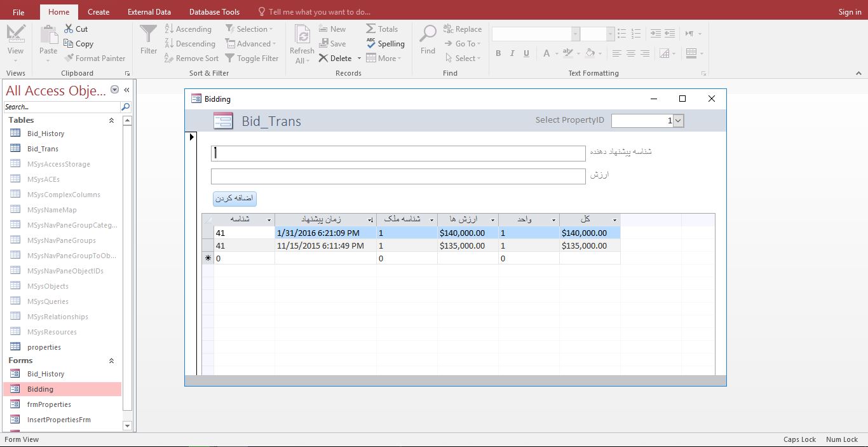Click the Home ribbon tab
The height and width of the screenshot is (447, 868).
tap(59, 12)
